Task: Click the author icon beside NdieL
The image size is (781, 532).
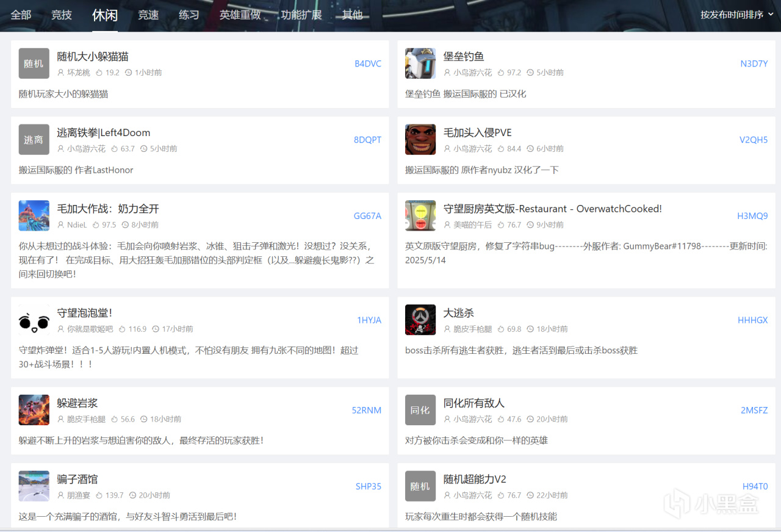Action: [61, 225]
